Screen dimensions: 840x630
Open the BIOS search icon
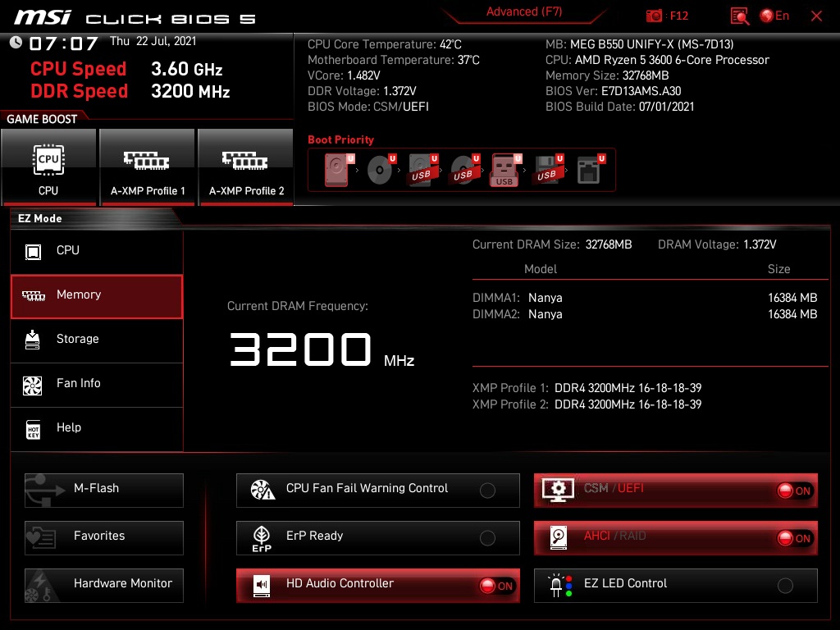coord(739,16)
